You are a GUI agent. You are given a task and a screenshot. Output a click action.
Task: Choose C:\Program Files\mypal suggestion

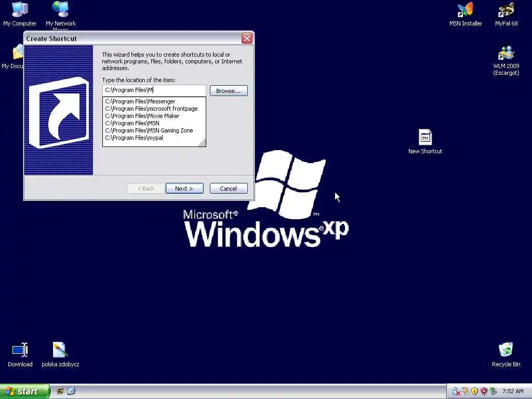pos(154,138)
